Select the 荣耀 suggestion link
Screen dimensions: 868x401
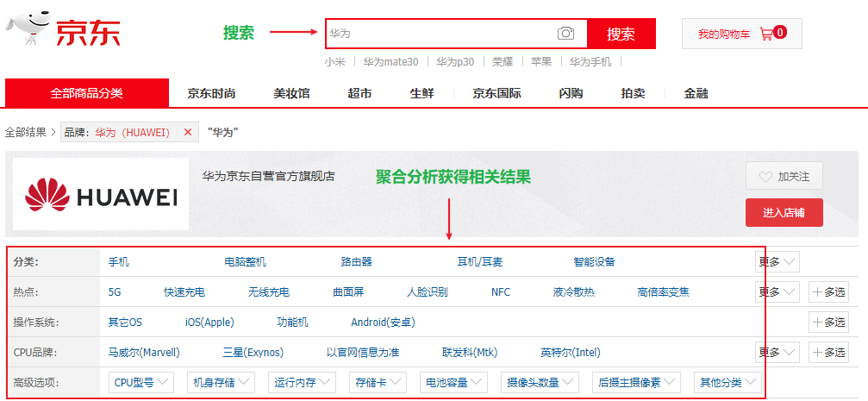(x=502, y=62)
